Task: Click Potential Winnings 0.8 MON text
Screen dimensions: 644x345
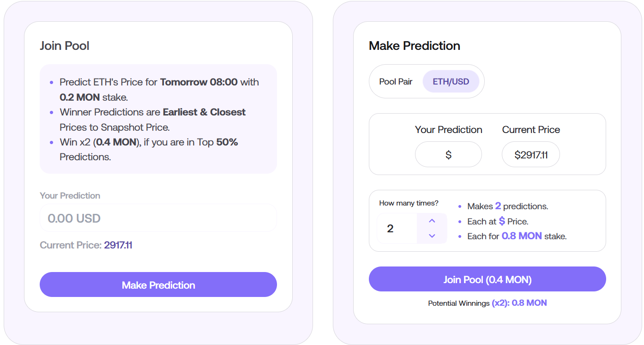Action: 487,303
